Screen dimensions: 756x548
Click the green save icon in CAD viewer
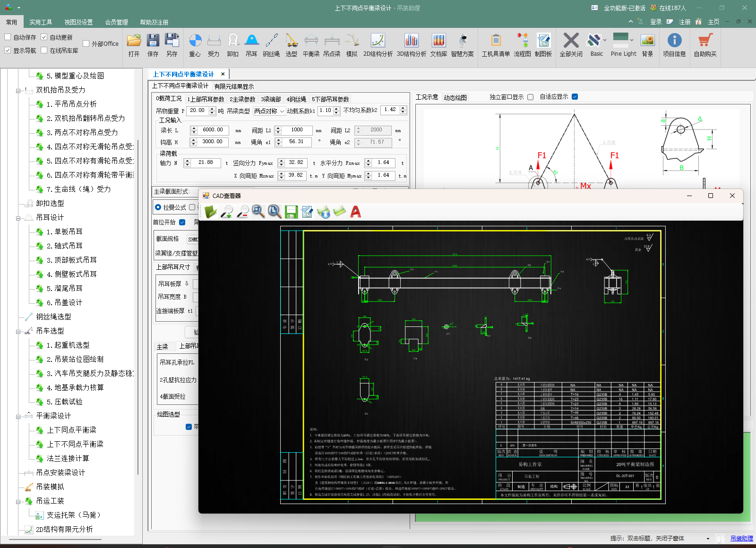291,212
